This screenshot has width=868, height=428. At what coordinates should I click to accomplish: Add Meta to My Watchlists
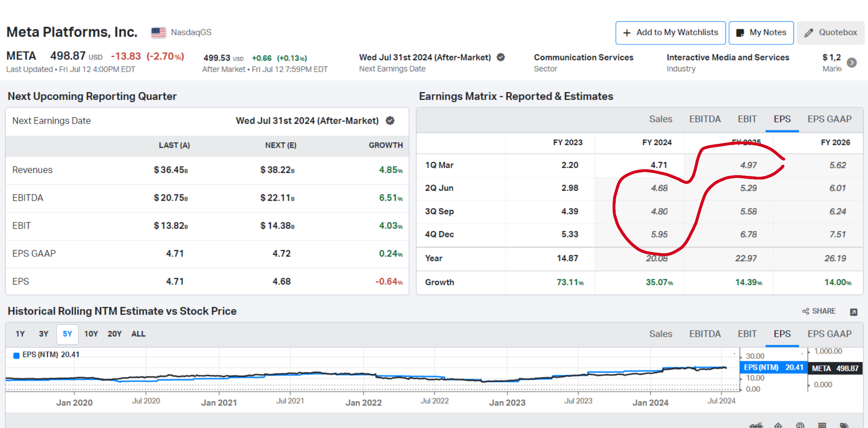coord(670,33)
